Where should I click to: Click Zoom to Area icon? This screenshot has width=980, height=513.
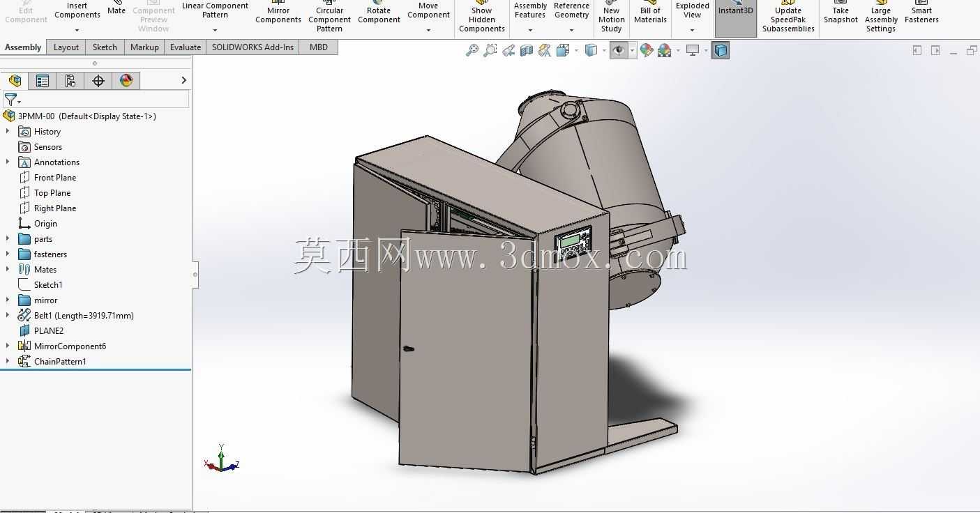tap(490, 50)
